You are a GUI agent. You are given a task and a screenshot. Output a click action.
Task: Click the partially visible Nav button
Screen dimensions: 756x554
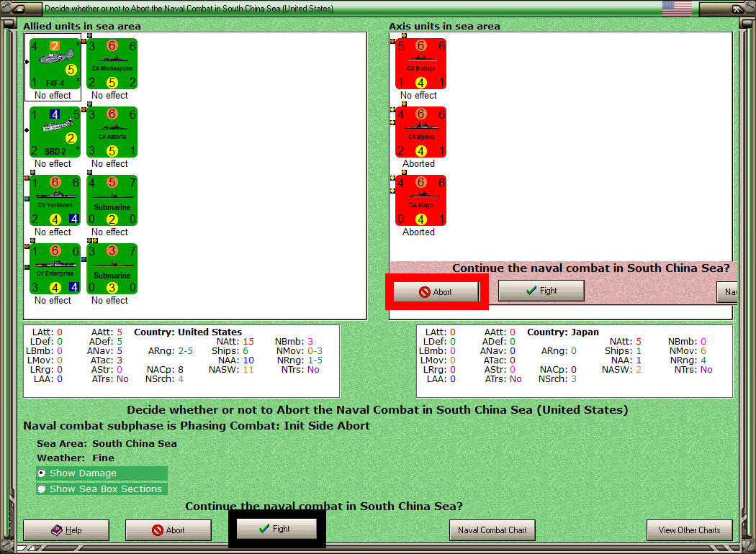727,292
